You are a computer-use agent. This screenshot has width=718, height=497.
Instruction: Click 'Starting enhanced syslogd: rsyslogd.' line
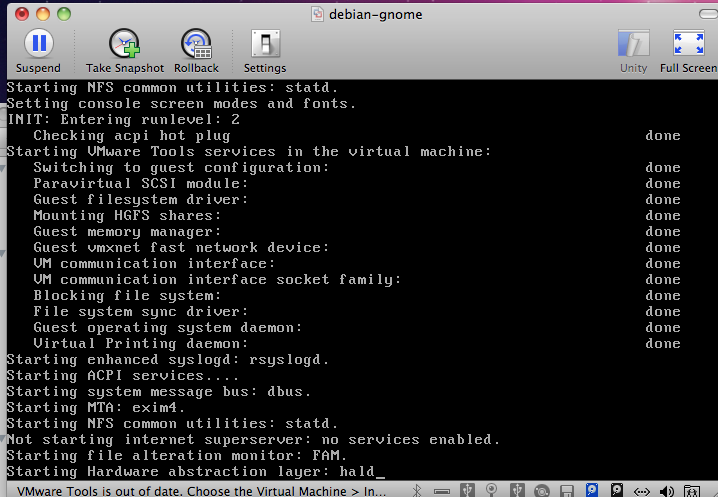168,360
